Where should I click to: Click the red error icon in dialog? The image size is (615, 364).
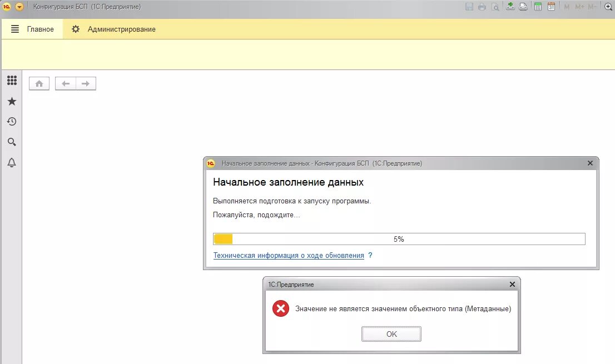[281, 309]
